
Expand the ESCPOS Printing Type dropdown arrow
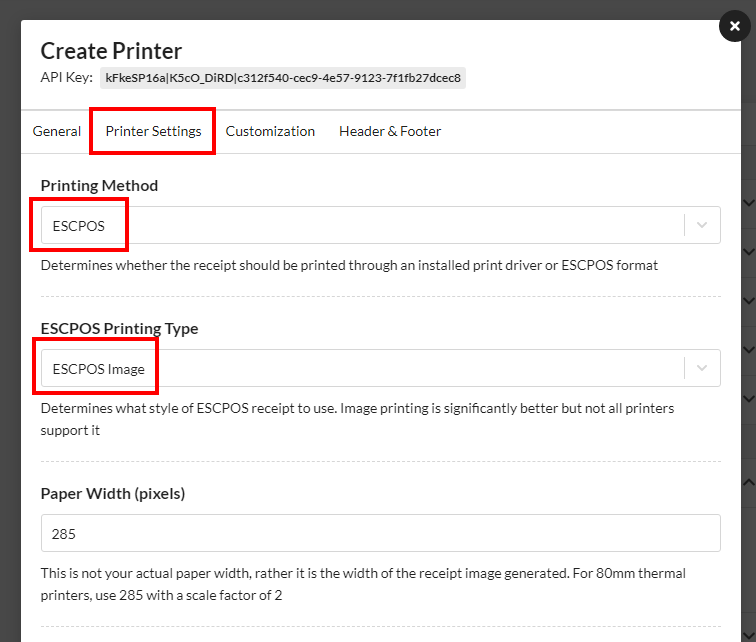pyautogui.click(x=702, y=368)
